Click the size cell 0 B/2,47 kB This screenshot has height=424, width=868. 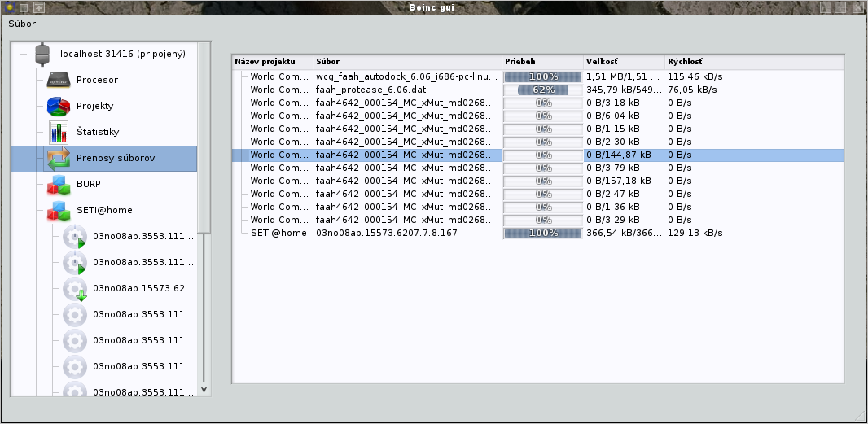613,193
